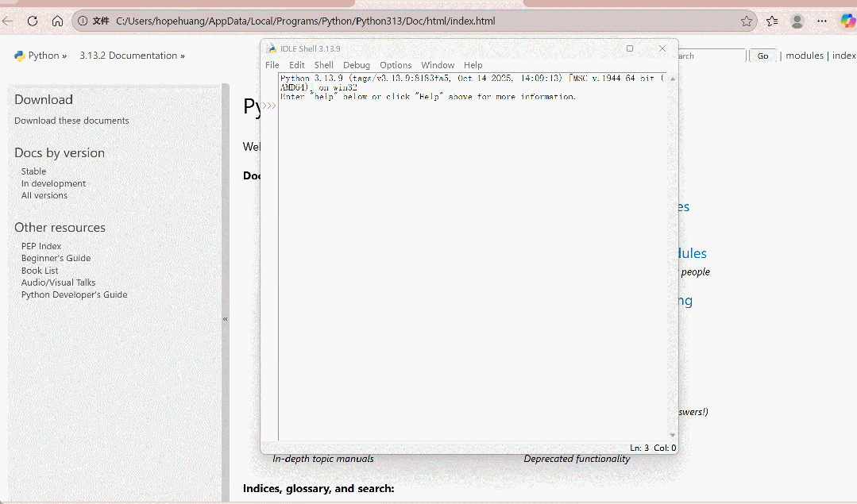Open the Debug menu in IDLE

click(357, 65)
